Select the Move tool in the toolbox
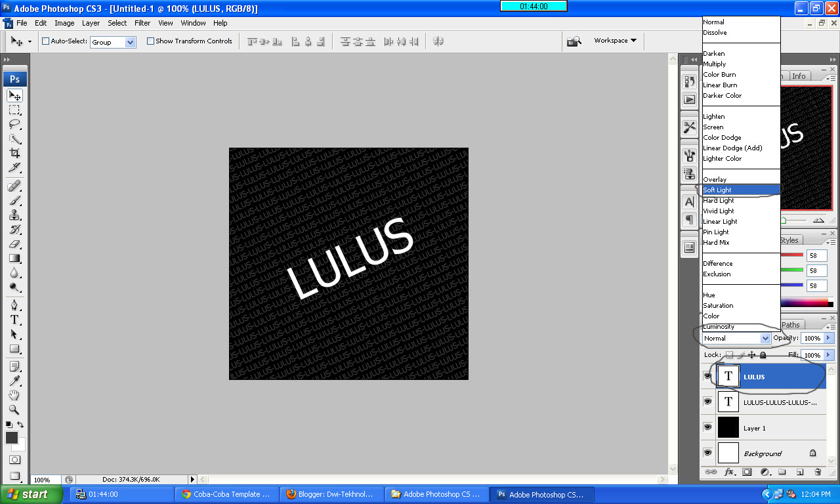 [x=14, y=96]
